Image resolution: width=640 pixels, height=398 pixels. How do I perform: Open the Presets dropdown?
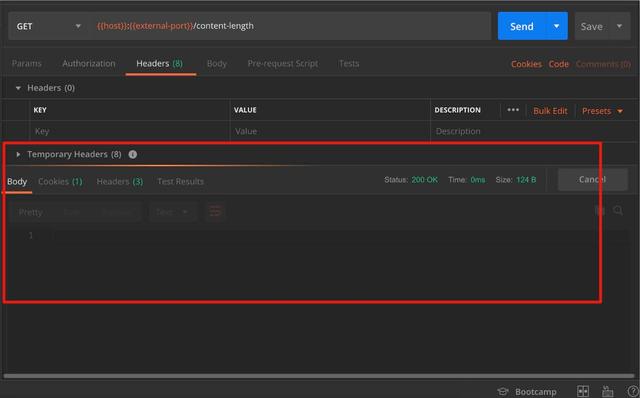pyautogui.click(x=602, y=111)
